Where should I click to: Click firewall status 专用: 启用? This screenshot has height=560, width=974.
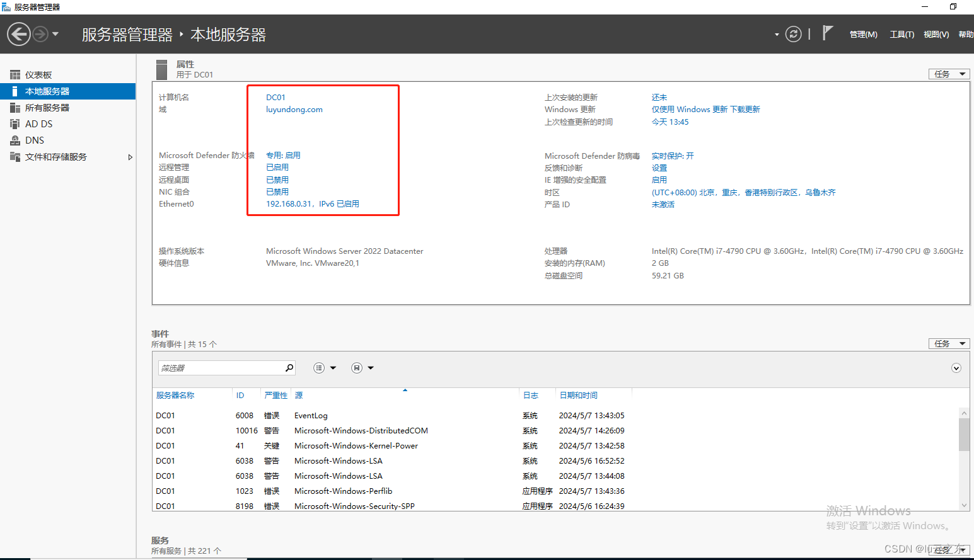[283, 156]
